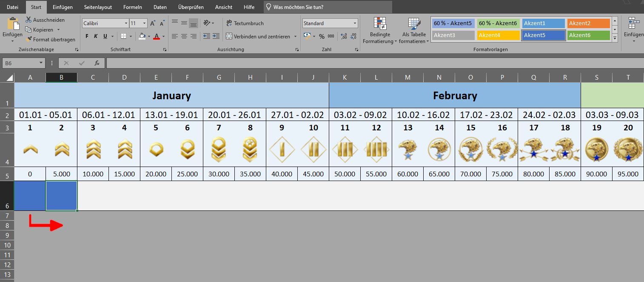Click the increase indent icon
Viewport: 644px width, 282px height.
pos(217,36)
